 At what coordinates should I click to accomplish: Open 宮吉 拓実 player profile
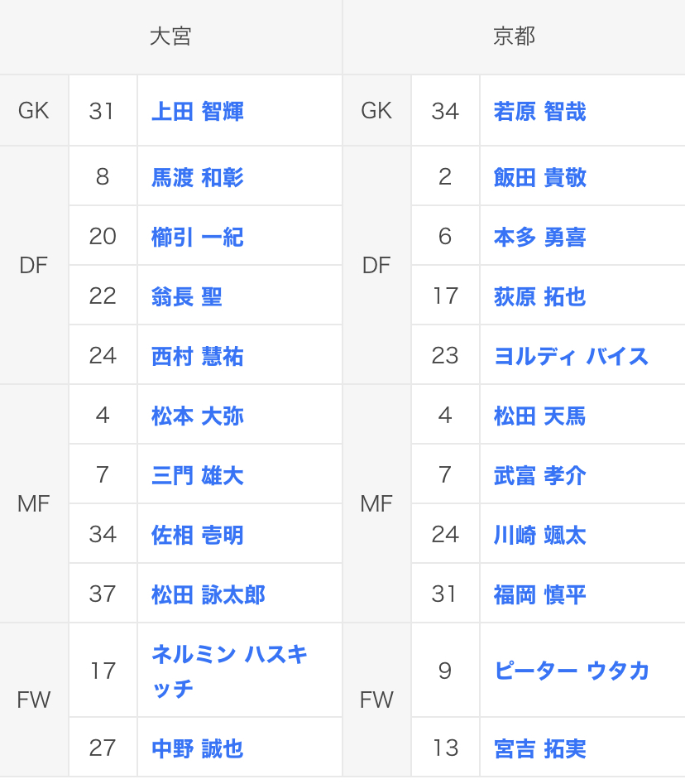click(x=539, y=748)
